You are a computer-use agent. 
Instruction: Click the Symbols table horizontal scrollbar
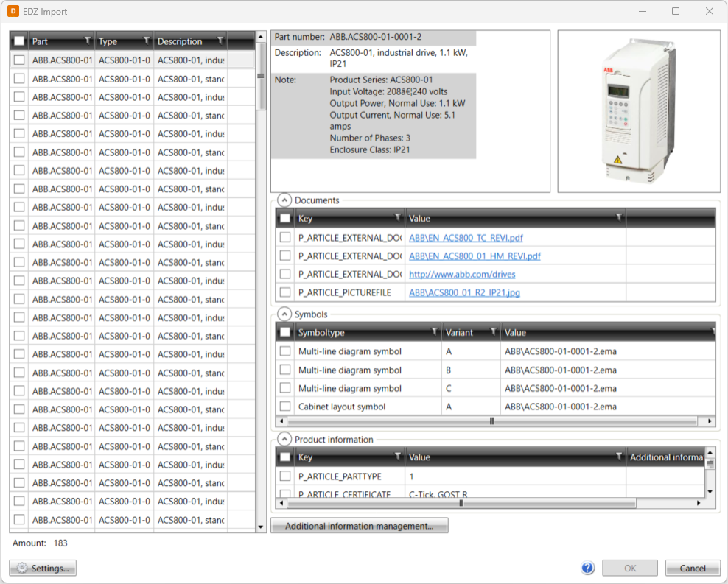(x=491, y=421)
